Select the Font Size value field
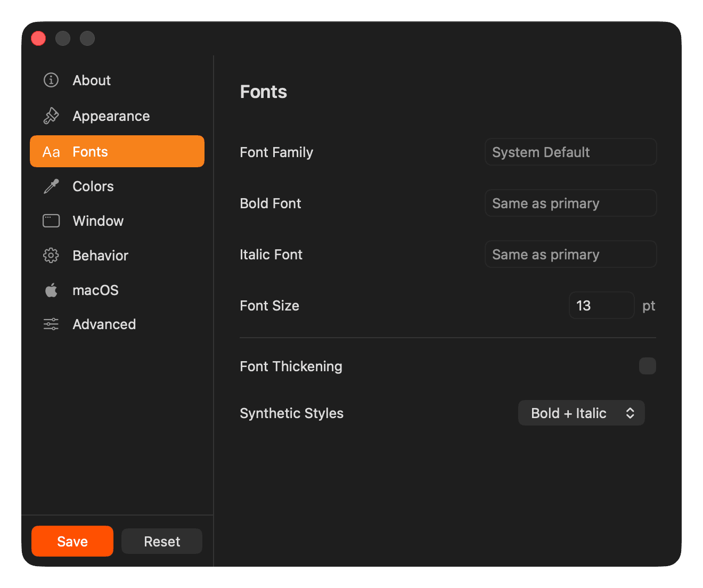Screen dimensions: 703x588 click(601, 305)
